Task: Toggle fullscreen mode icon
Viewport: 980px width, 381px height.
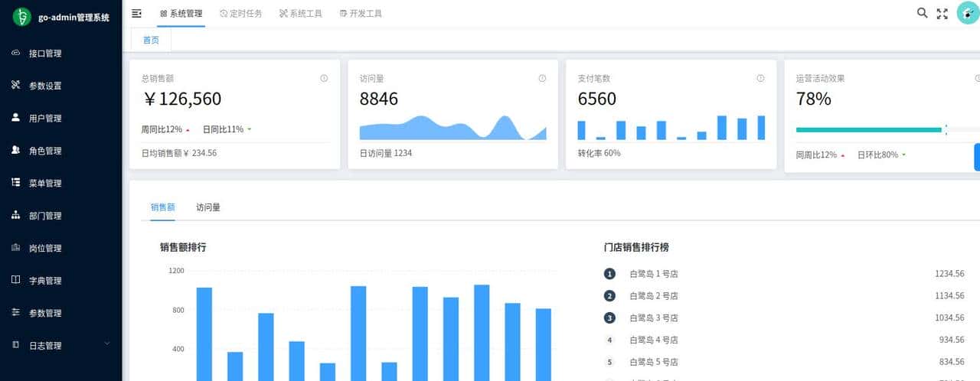Action: [942, 13]
